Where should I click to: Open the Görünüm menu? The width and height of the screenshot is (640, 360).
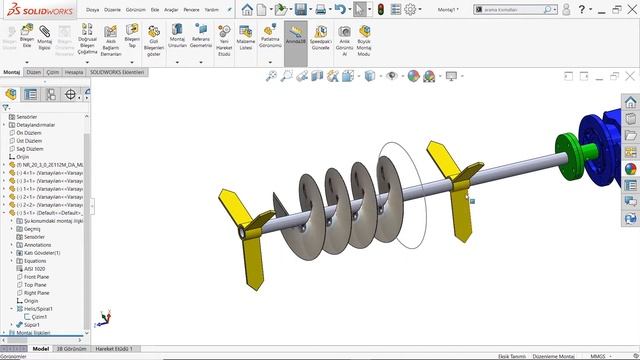tap(136, 9)
